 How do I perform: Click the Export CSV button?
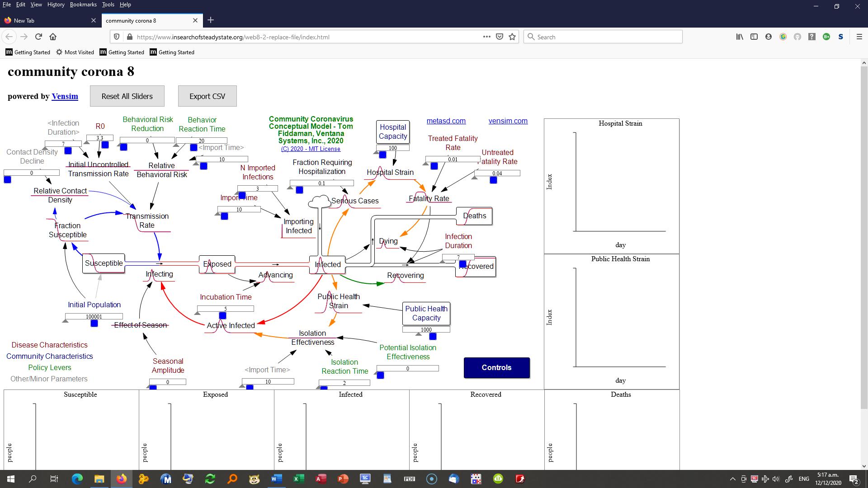tap(207, 96)
